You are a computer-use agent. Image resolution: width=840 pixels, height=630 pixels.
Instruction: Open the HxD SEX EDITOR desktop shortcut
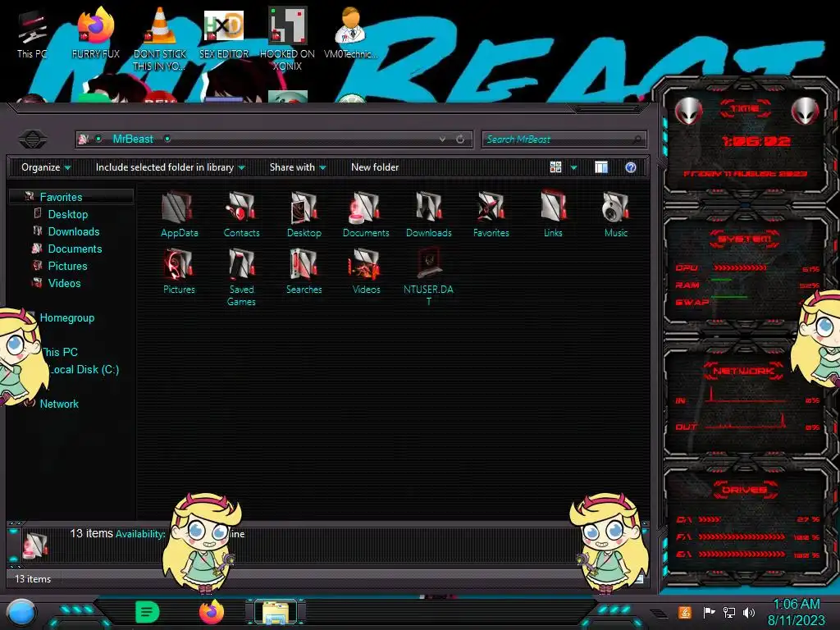pos(224,33)
